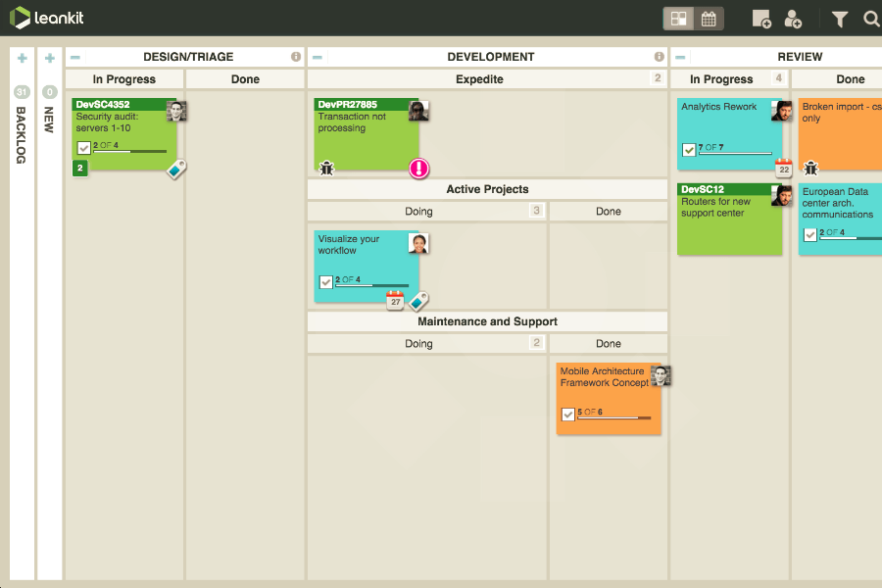Click calendar date icon 27
This screenshot has height=588, width=882.
(x=396, y=301)
